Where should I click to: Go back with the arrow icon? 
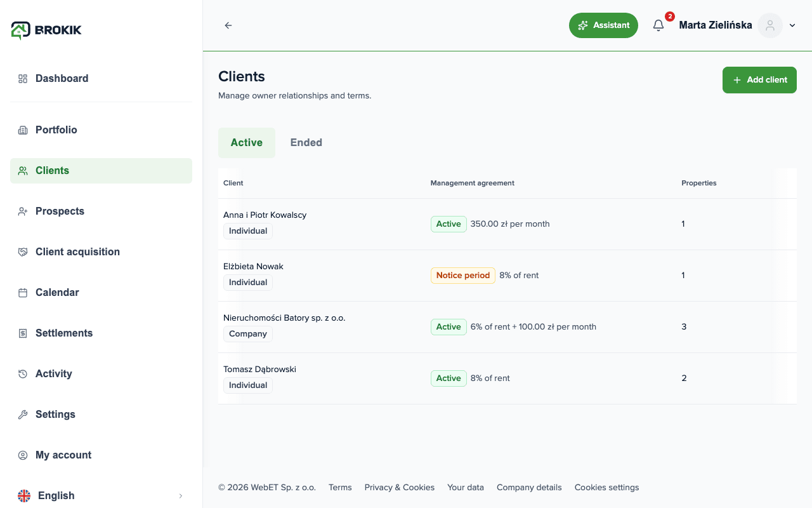coord(228,25)
